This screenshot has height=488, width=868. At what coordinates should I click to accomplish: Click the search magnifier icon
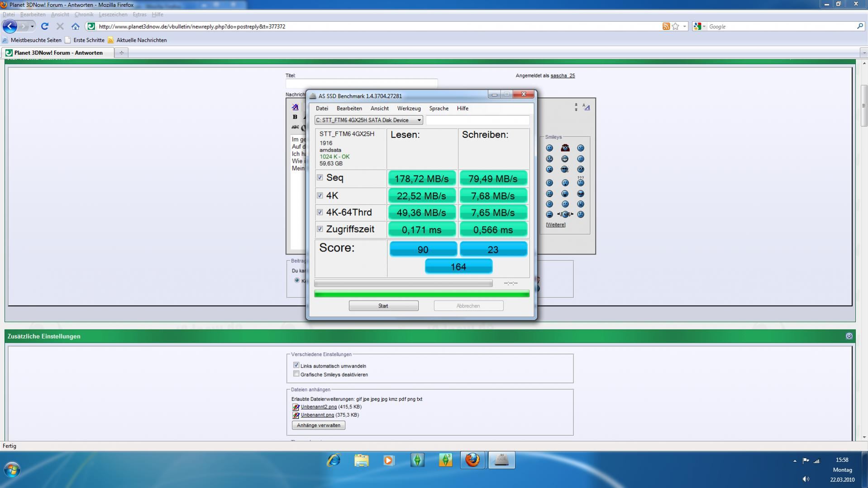click(860, 26)
